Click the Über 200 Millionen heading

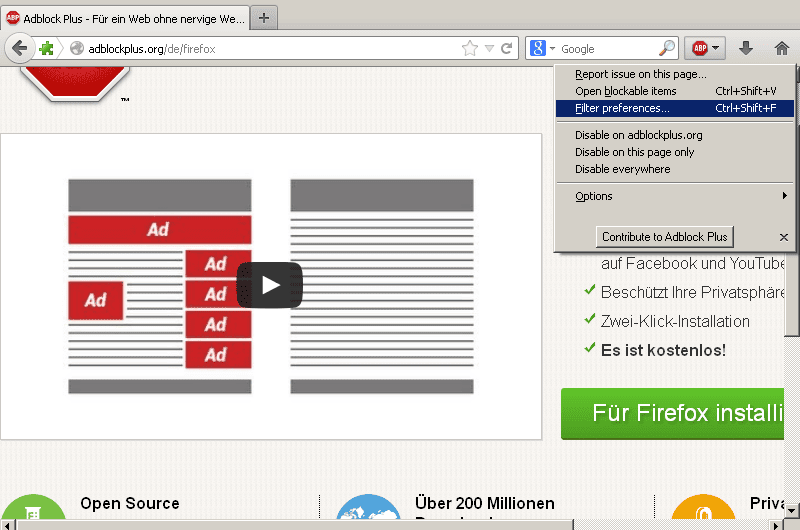pyautogui.click(x=485, y=503)
